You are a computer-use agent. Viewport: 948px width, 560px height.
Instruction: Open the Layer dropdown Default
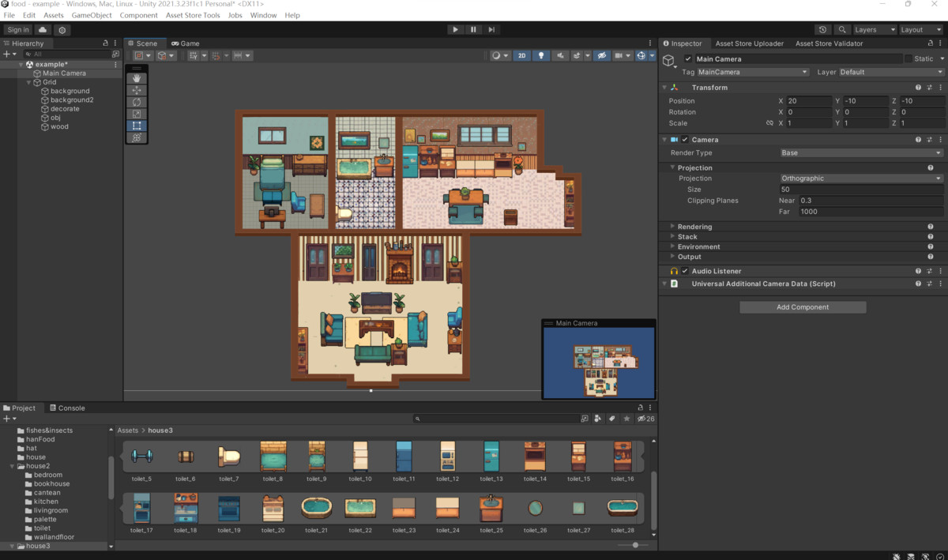click(890, 72)
